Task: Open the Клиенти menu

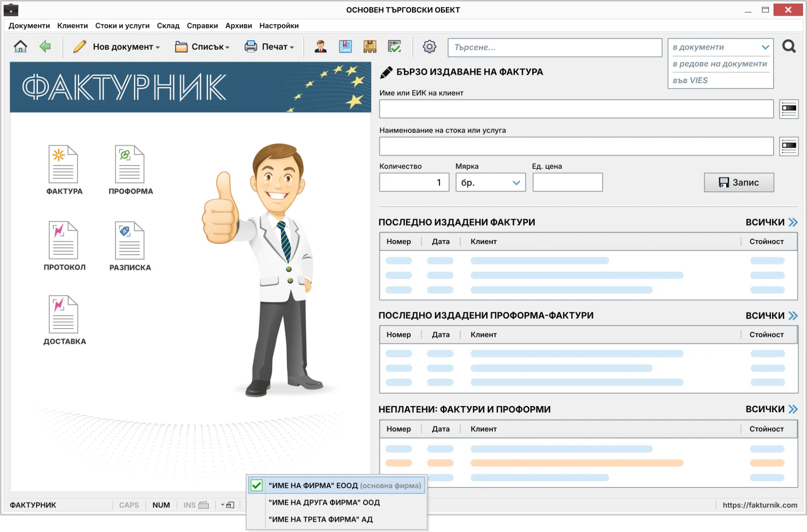Action: tap(73, 25)
